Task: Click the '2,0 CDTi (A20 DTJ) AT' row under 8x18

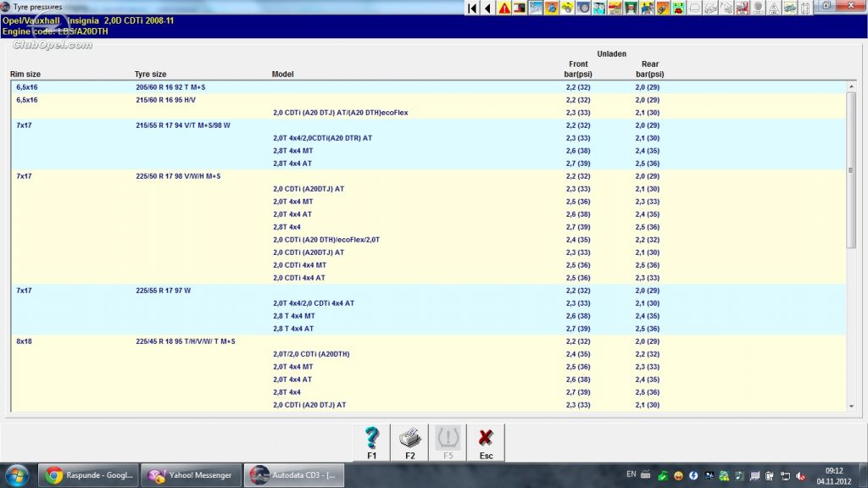Action: pyautogui.click(x=309, y=406)
